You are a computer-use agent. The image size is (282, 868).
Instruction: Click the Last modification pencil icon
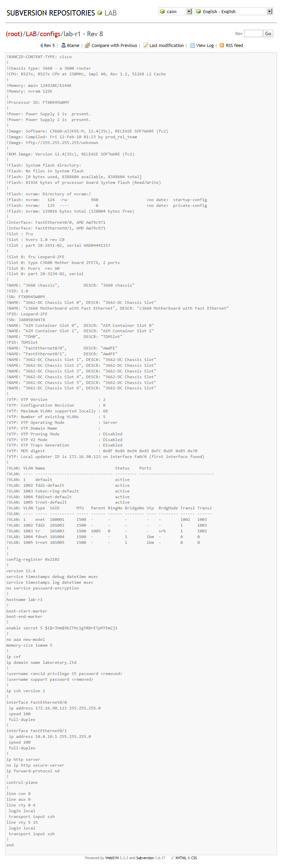point(146,45)
